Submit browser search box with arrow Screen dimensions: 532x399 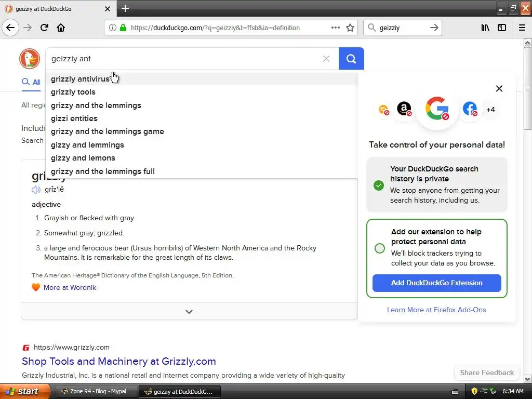[x=434, y=28]
